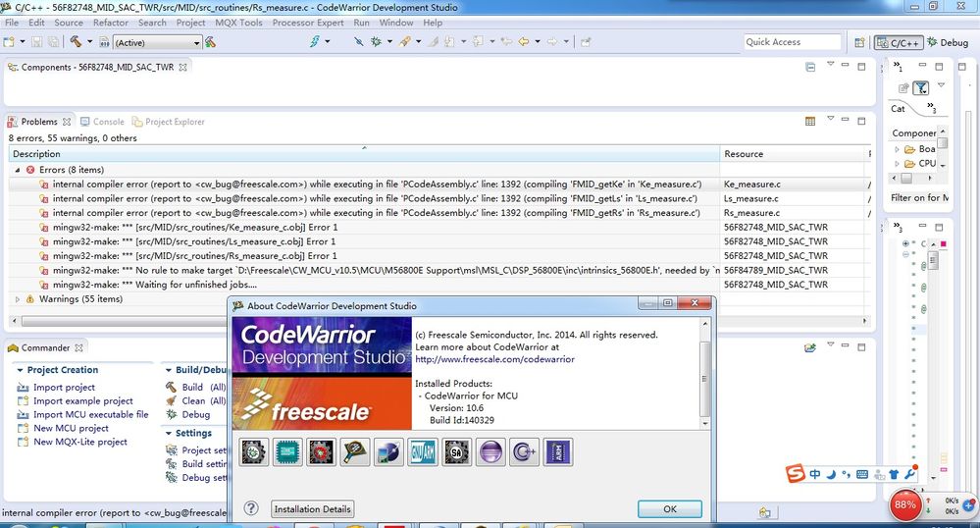Click the Description column header

(x=364, y=154)
